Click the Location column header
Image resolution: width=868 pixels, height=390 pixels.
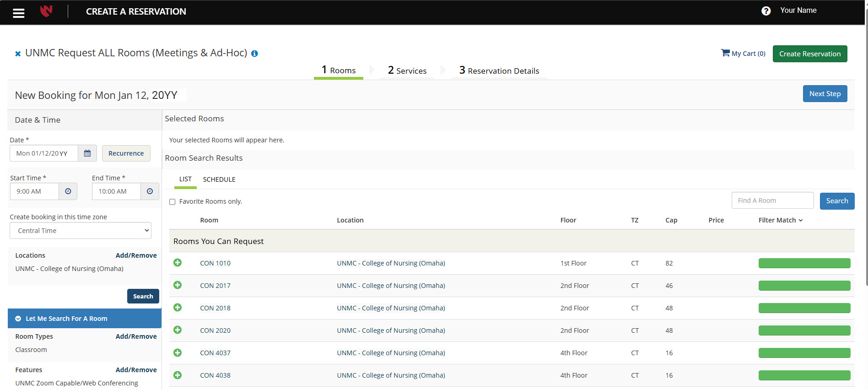click(x=350, y=220)
